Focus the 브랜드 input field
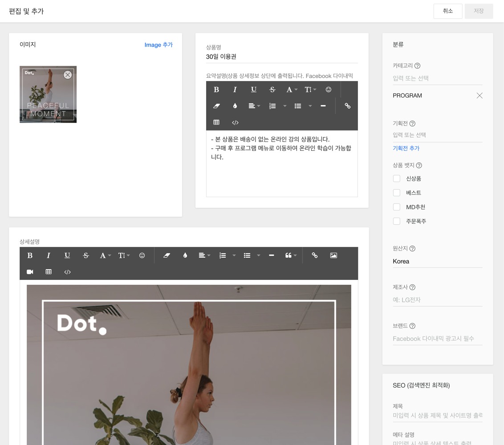Screen dimensions: 504x445 click(438, 339)
